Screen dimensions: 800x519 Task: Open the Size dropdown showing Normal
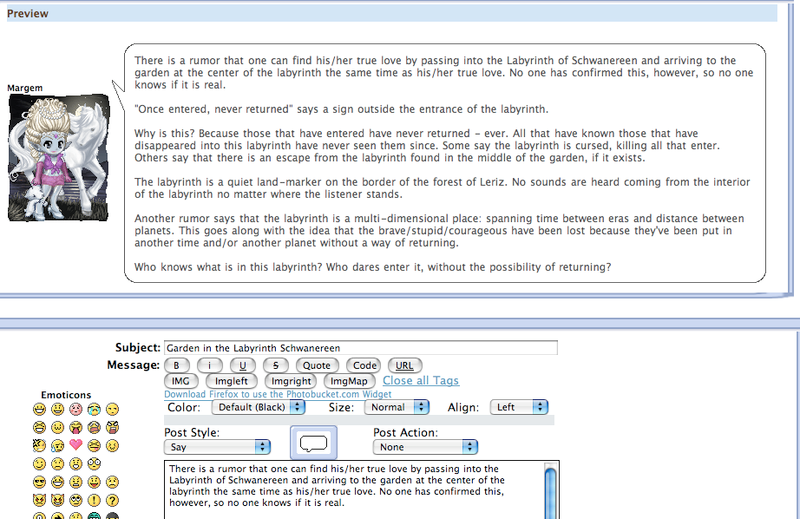tap(396, 407)
